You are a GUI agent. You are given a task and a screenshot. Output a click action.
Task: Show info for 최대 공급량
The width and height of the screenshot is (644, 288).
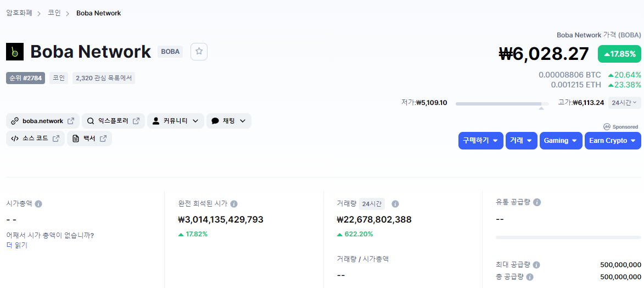[536, 265]
